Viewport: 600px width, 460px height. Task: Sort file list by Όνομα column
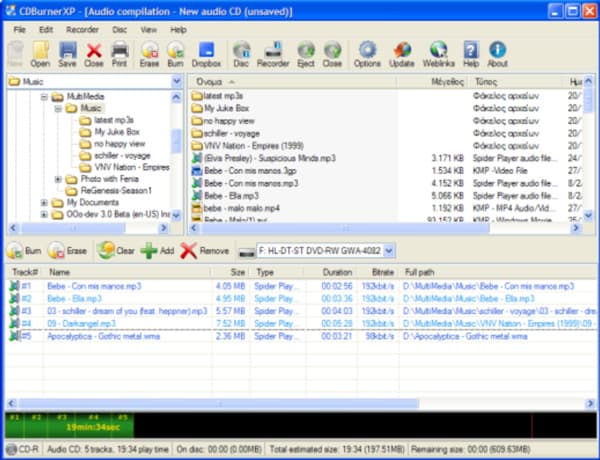point(292,82)
